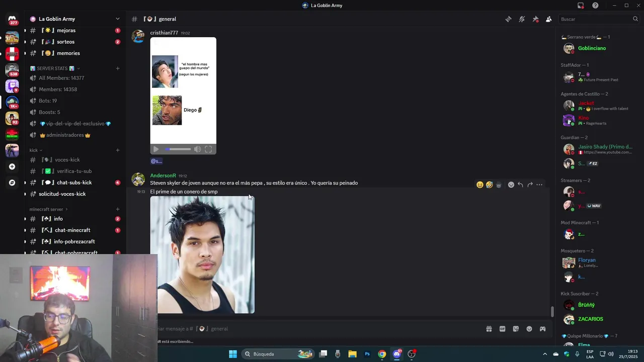644x362 pixels.
Task: Create channel in SERVER STATS category
Action: [x=118, y=68]
